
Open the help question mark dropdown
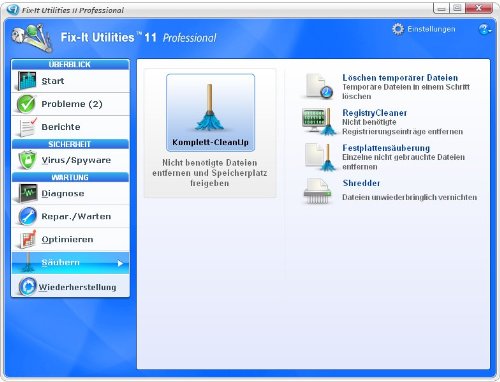[x=485, y=29]
